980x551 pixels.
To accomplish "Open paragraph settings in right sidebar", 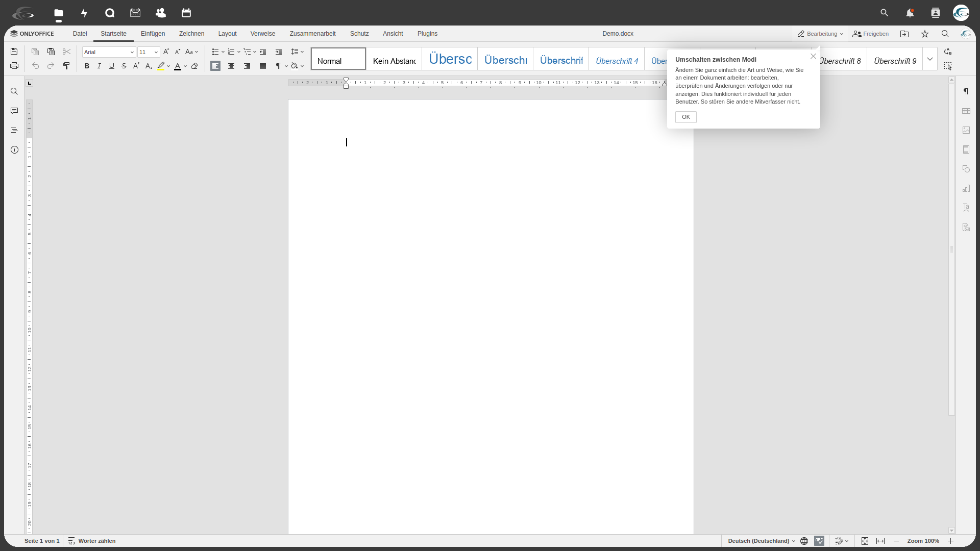I will [x=966, y=91].
